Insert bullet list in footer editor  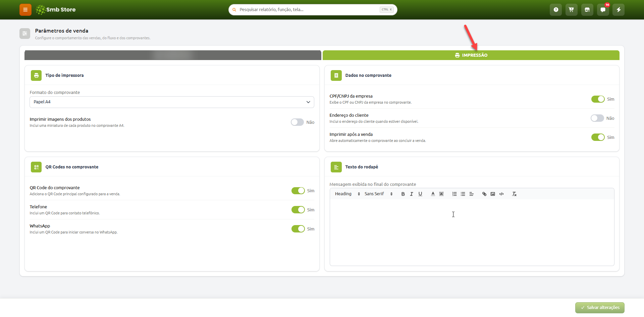(x=463, y=194)
